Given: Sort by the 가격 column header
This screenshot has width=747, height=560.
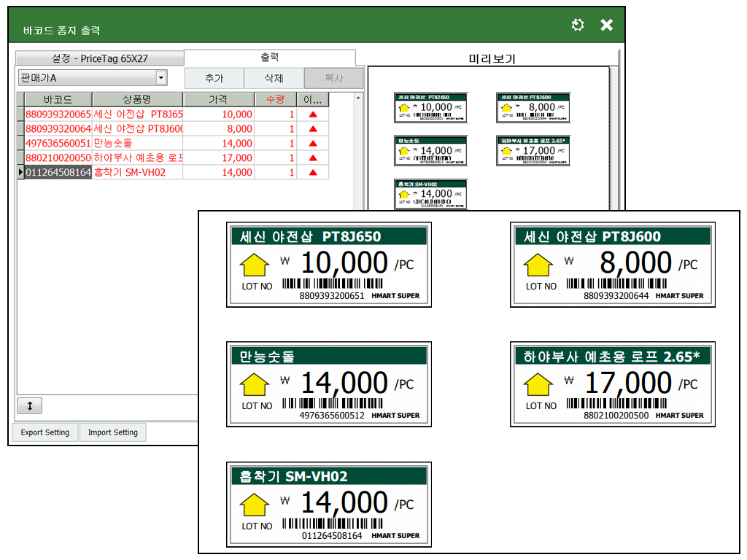Looking at the screenshot, I should coord(218,99).
